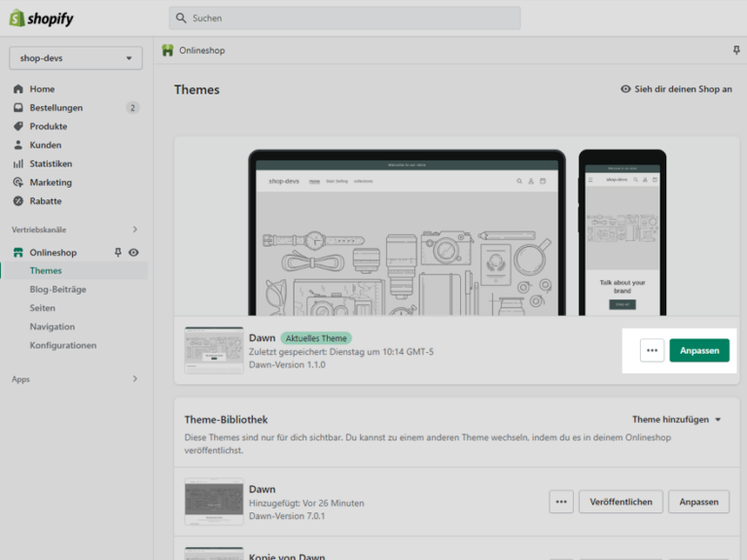This screenshot has width=747, height=560.
Task: Open the shop-devs store switcher dropdown
Action: (76, 58)
